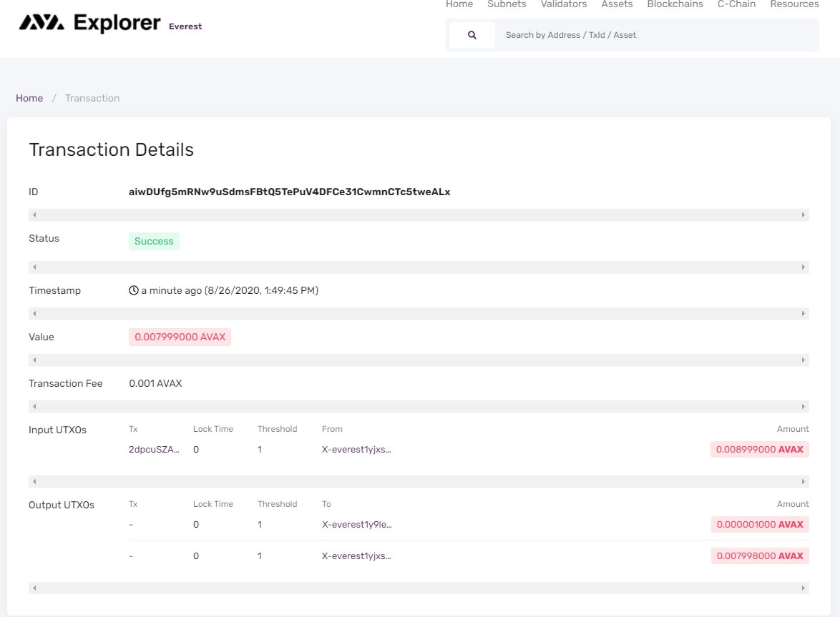The height and width of the screenshot is (617, 840).
Task: Click the 0.008999000 AVAX input amount
Action: tap(760, 450)
